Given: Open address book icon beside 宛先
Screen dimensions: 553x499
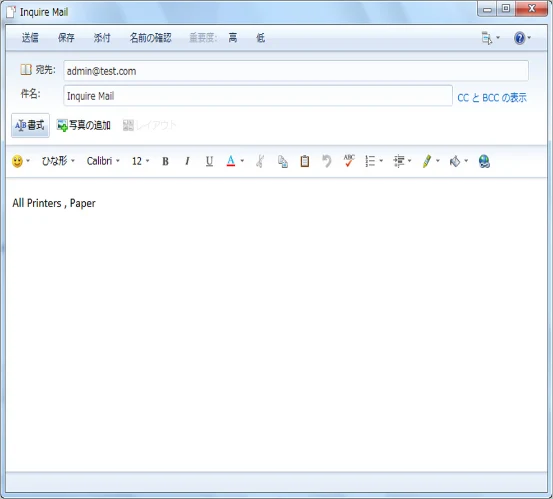Looking at the screenshot, I should click(x=26, y=69).
